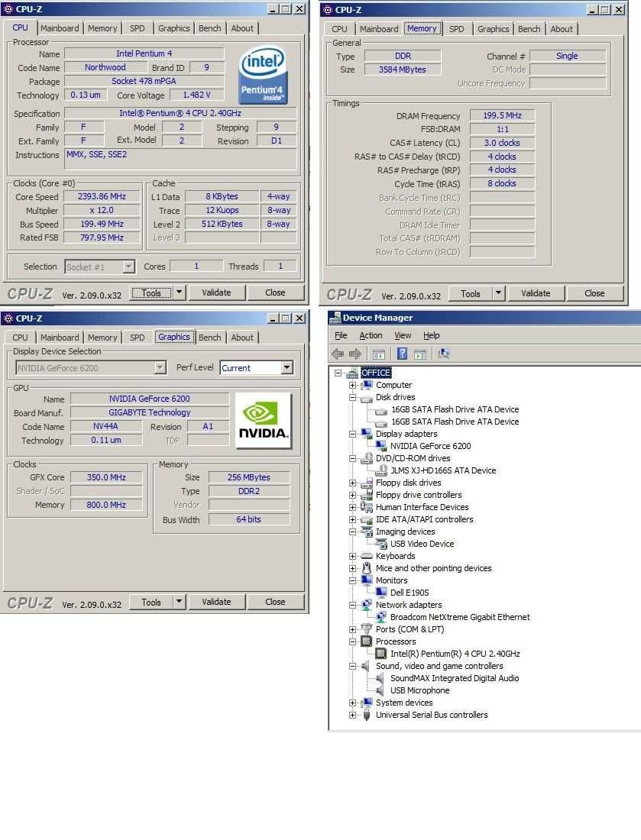
Task: Select USB Video Device entry
Action: pyautogui.click(x=422, y=544)
